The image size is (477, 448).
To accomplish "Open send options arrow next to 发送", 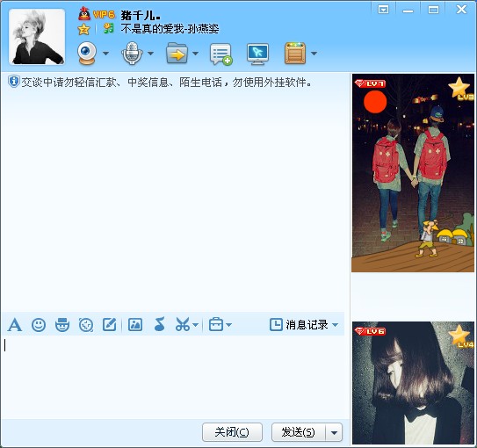I will (x=334, y=432).
